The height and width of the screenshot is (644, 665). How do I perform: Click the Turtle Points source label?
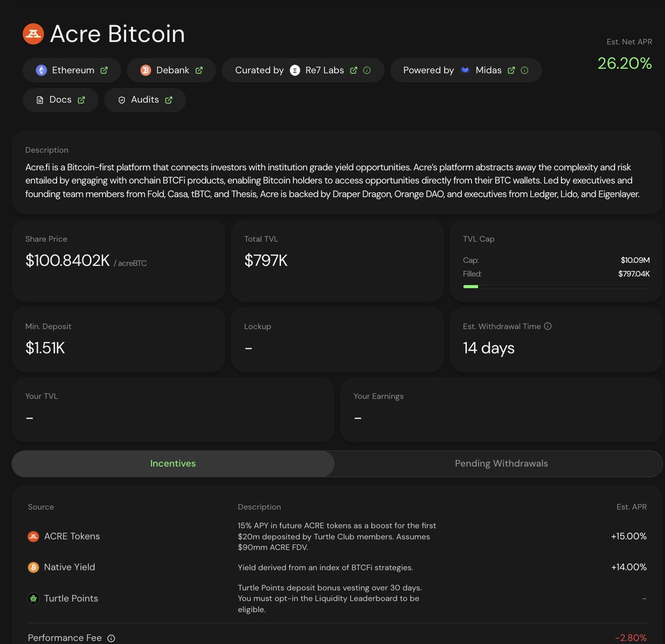pyautogui.click(x=71, y=599)
